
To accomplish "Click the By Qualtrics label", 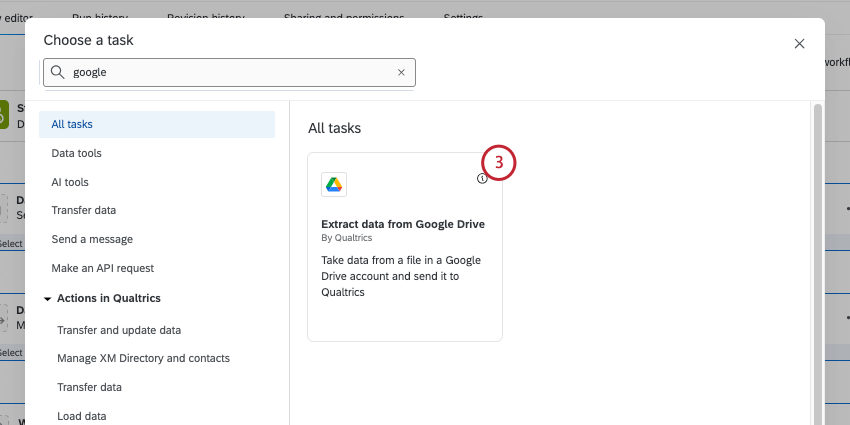I will point(347,239).
